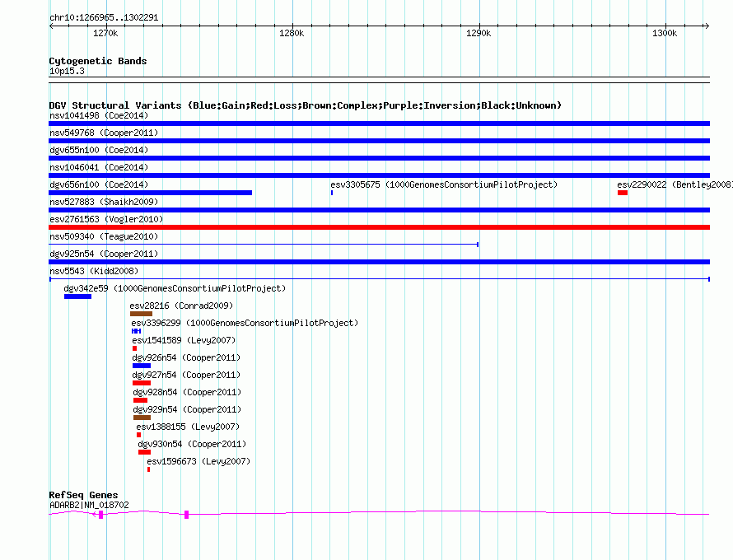This screenshot has height=560, width=733.
Task: Select the 10p15.3 band label
Action: [67, 71]
